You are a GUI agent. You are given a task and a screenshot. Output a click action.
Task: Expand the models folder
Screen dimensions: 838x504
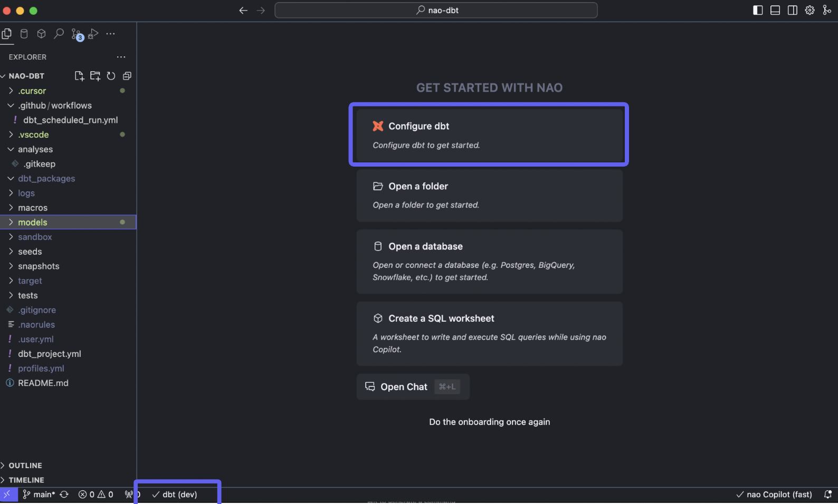point(68,222)
